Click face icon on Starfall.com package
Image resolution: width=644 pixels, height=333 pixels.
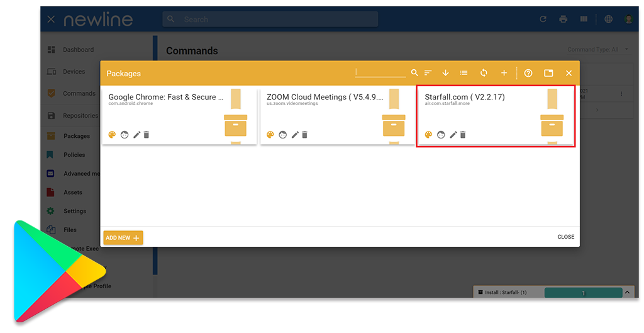coord(441,135)
